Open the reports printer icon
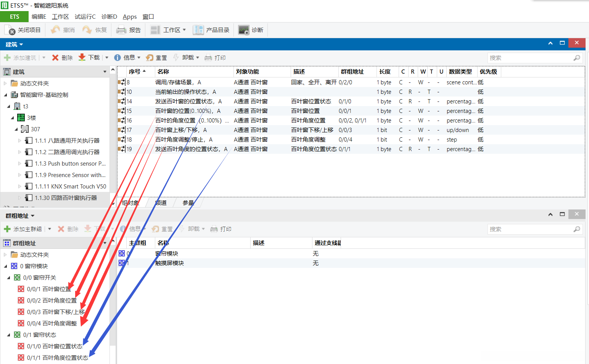This screenshot has height=364, width=589. click(x=121, y=30)
